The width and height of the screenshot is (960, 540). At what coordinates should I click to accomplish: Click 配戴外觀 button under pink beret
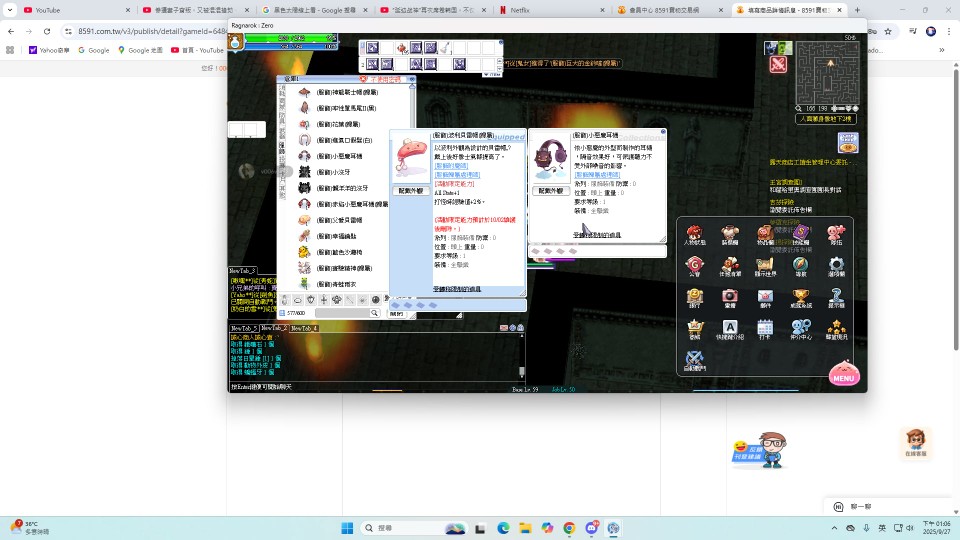[x=411, y=190]
